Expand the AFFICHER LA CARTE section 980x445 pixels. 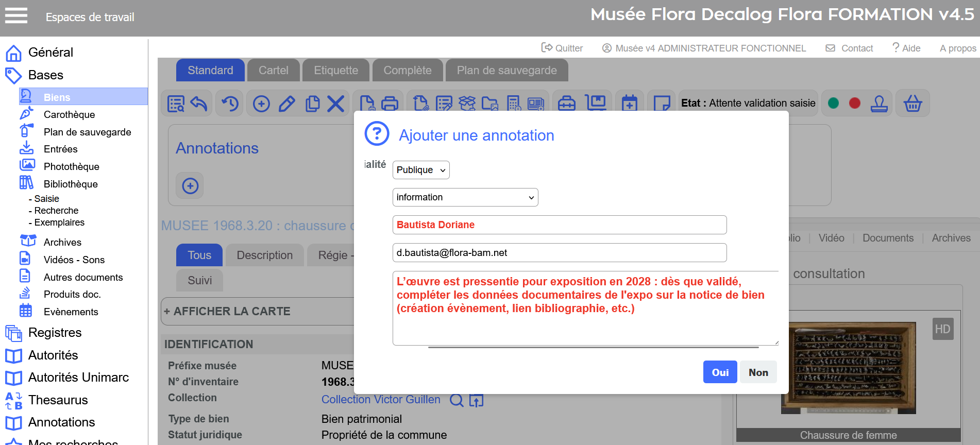[227, 311]
